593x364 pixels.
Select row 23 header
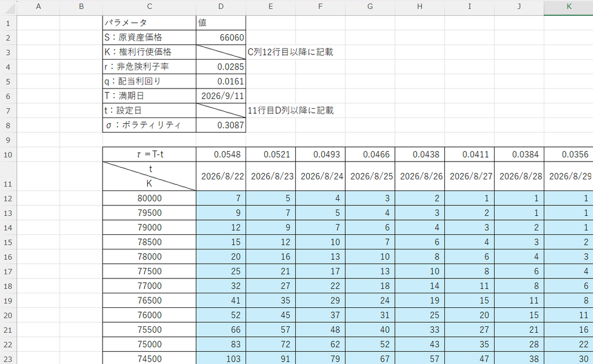click(x=8, y=359)
